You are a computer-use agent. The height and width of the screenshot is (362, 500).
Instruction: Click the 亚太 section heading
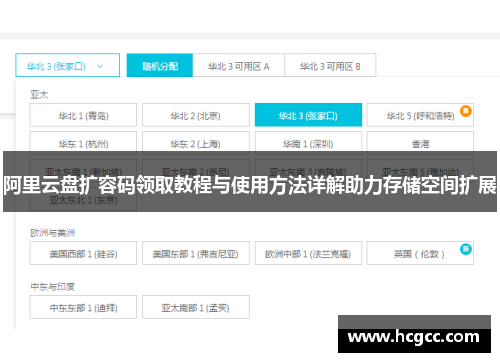[x=39, y=95]
